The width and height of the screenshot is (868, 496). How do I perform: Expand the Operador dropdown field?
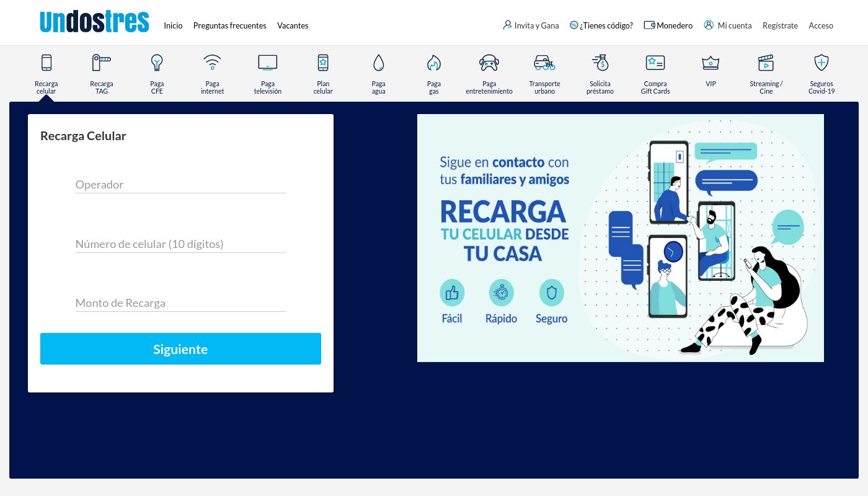click(180, 185)
